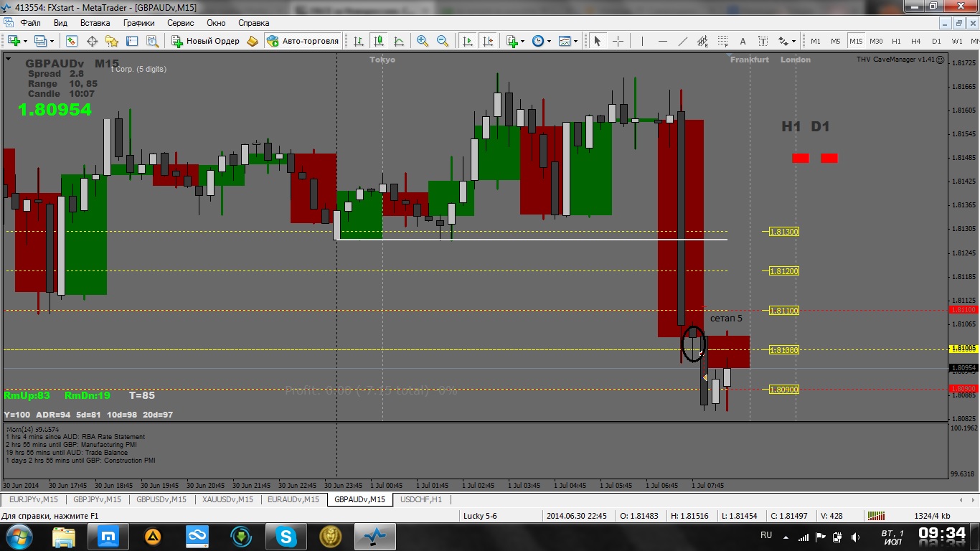The image size is (980, 551).
Task: Click the Lucky 5-6 profile in status bar
Action: coord(480,515)
